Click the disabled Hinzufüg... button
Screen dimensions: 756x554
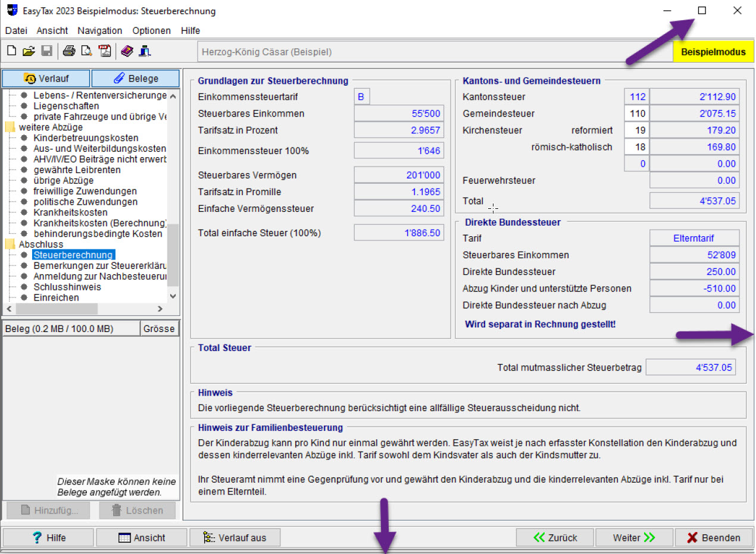coord(48,511)
